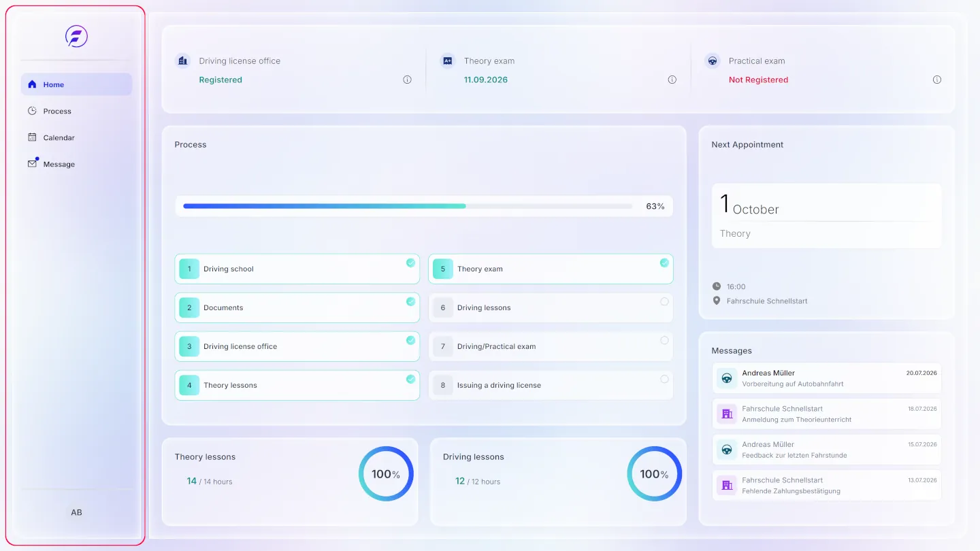
Task: Toggle checkmark on Driving school step
Action: click(410, 263)
